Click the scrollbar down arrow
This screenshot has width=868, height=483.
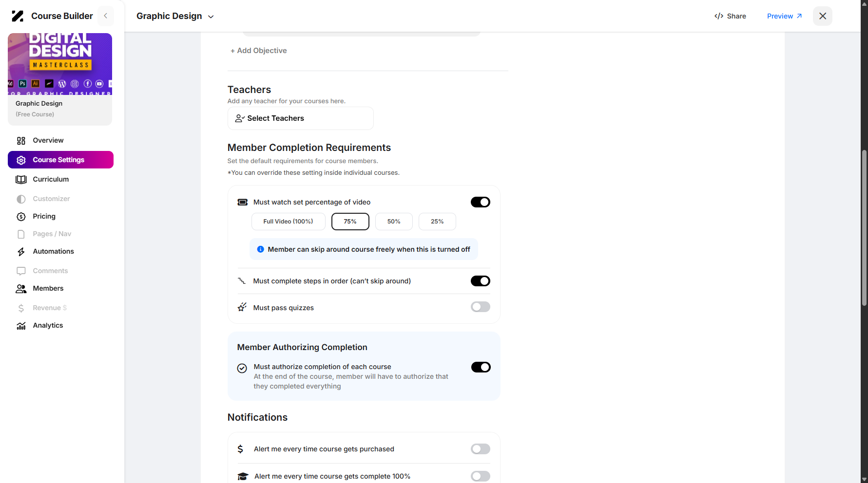pyautogui.click(x=864, y=479)
